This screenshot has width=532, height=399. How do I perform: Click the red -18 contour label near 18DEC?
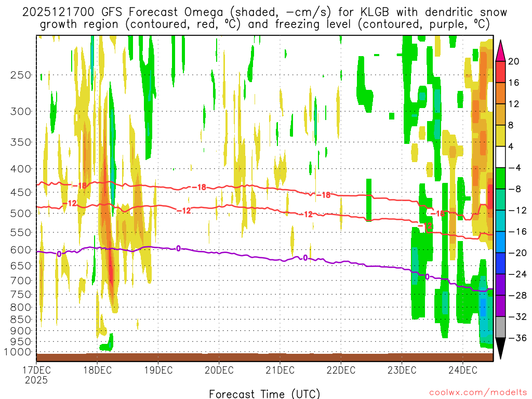(x=79, y=185)
